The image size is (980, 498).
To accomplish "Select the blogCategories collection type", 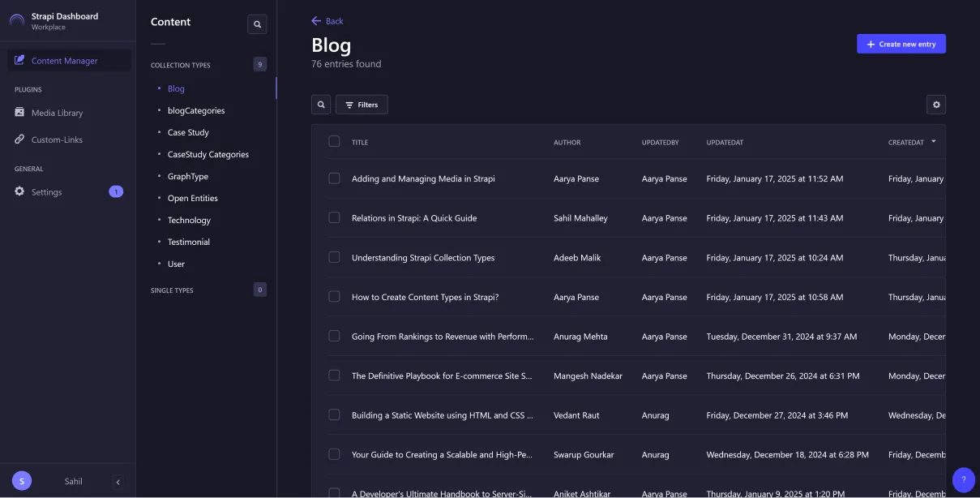I will point(196,110).
